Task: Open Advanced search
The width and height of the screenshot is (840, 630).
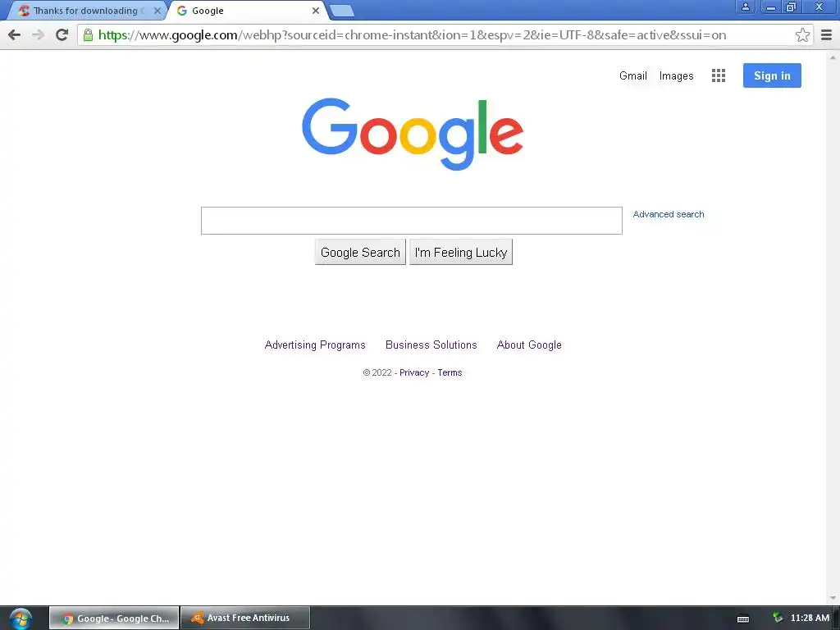Action: tap(668, 214)
